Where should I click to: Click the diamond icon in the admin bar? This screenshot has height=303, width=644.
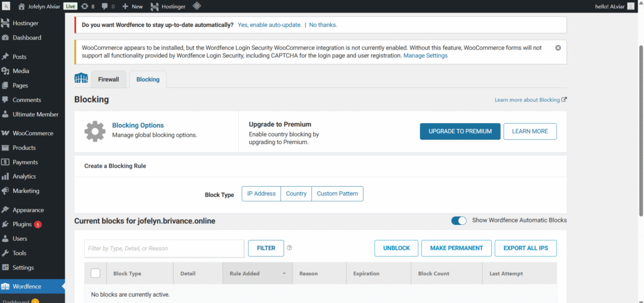[196, 6]
